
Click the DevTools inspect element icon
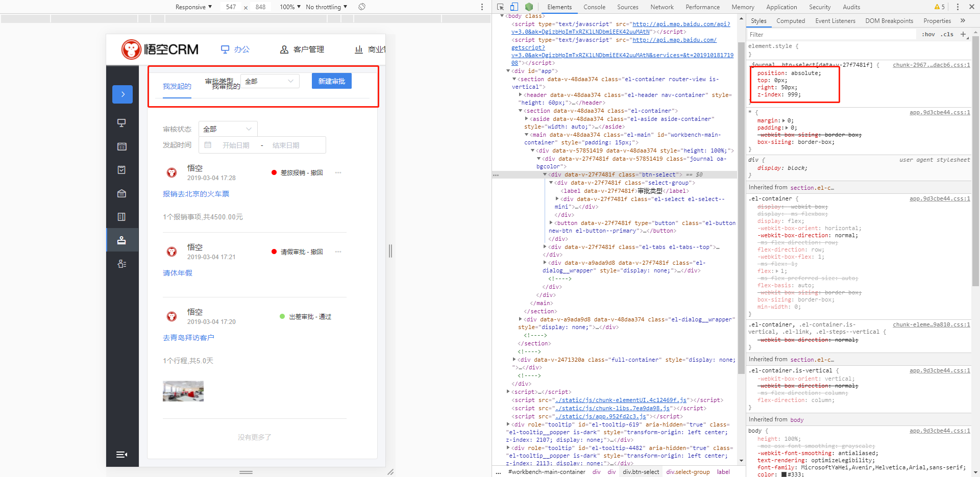tap(500, 7)
